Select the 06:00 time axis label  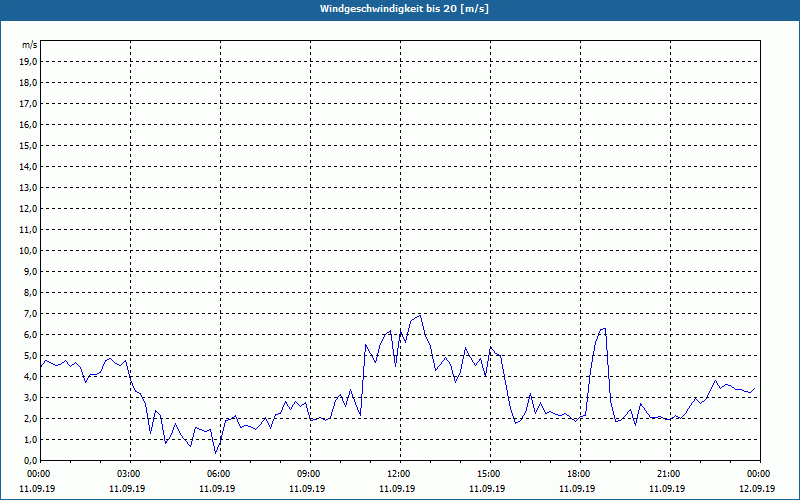point(219,473)
